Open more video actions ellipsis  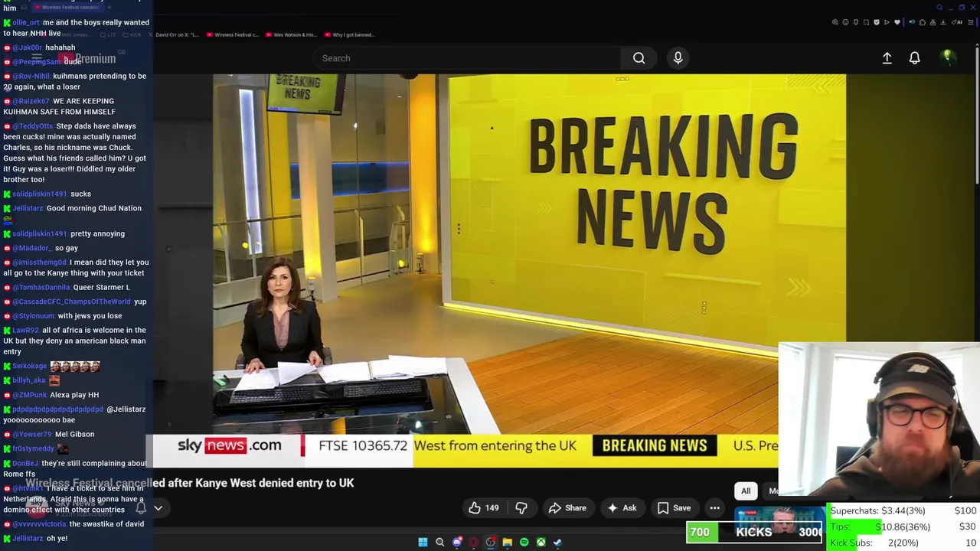coord(714,508)
